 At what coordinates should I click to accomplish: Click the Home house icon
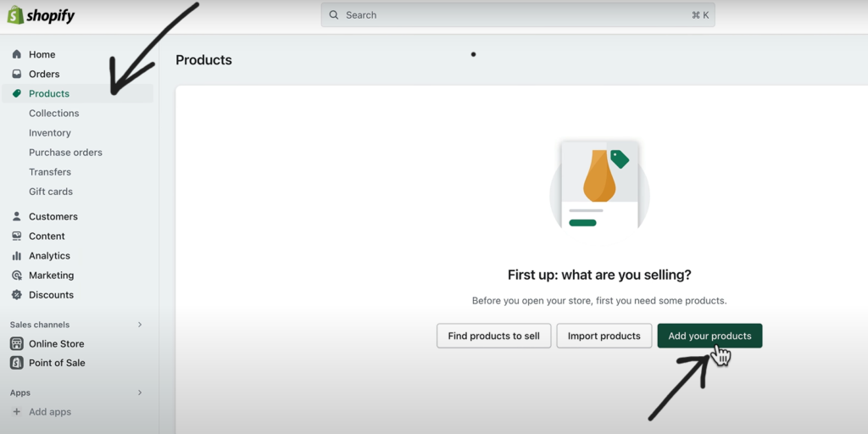pyautogui.click(x=17, y=54)
